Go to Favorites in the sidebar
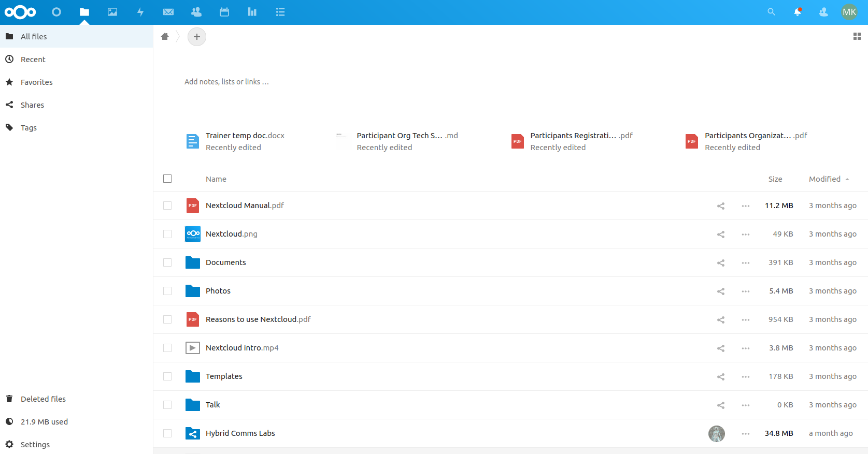 tap(36, 82)
